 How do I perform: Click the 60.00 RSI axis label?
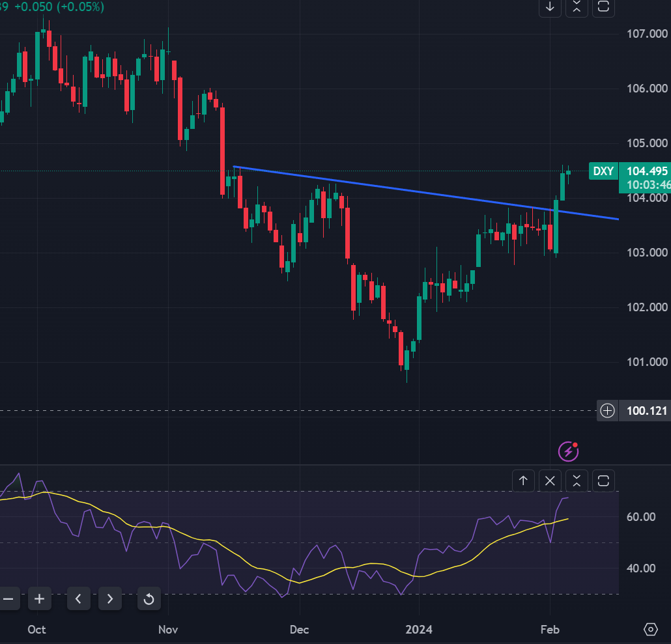tap(640, 517)
